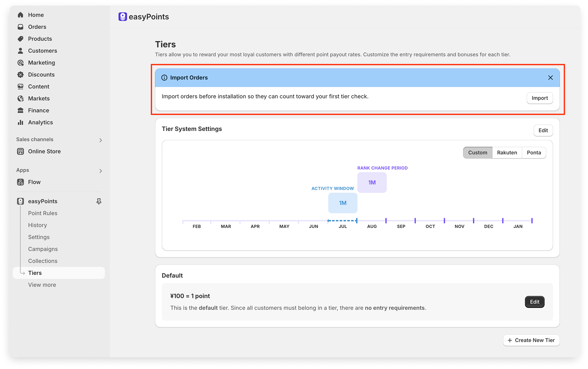The image size is (588, 369).
Task: Click the Home icon in sidebar
Action: pyautogui.click(x=20, y=15)
